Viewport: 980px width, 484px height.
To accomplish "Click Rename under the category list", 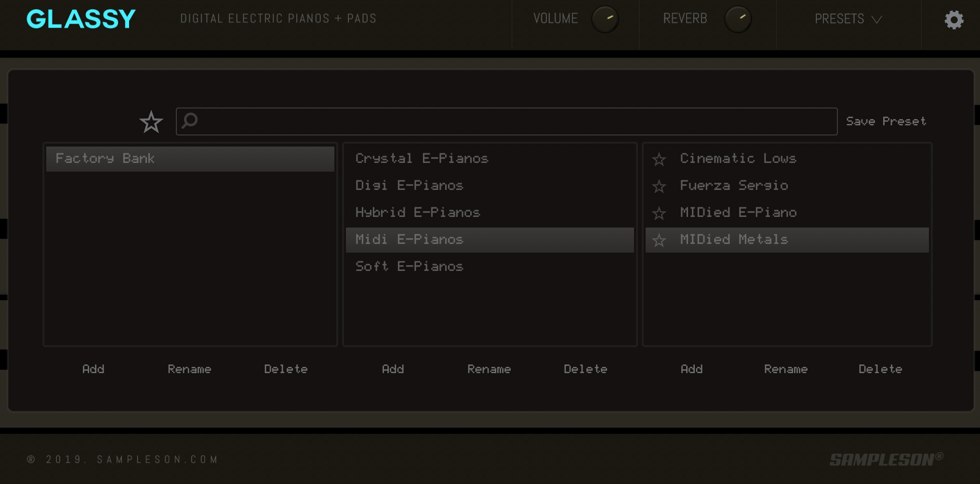I will click(x=489, y=369).
